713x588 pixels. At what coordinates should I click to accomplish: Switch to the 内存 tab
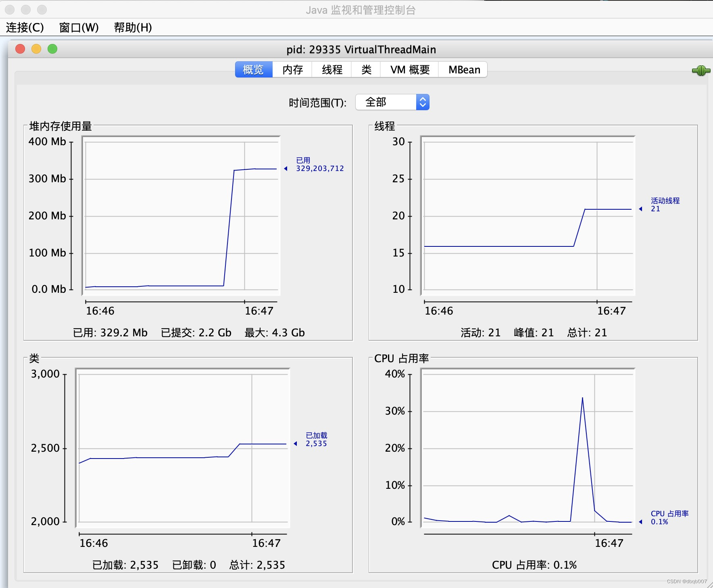293,70
